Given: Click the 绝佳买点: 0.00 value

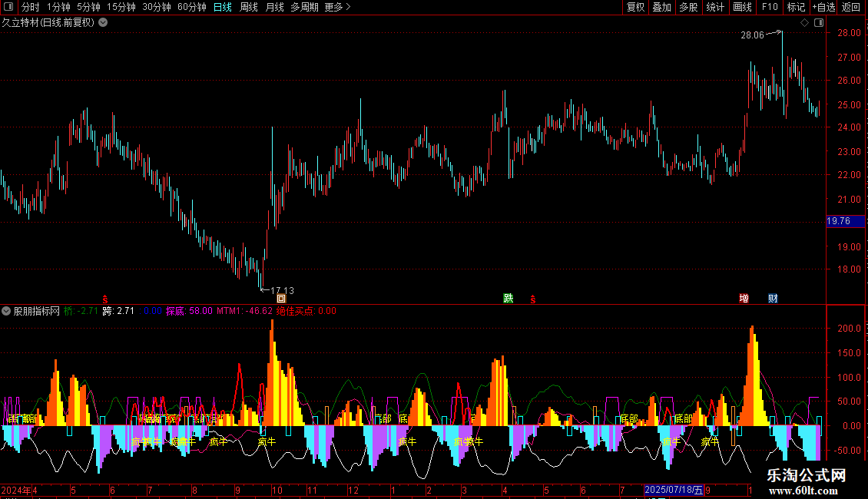Looking at the screenshot, I should pyautogui.click(x=306, y=311).
